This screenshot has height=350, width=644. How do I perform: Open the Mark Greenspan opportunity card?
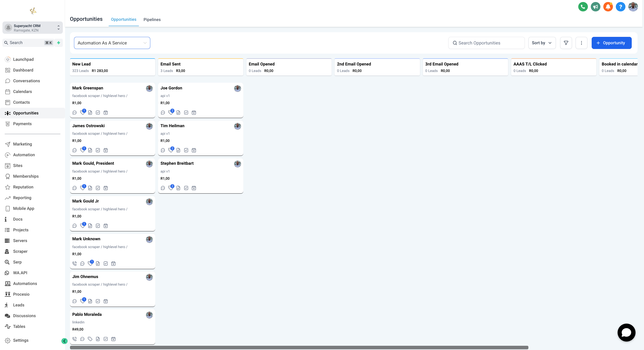tap(112, 100)
